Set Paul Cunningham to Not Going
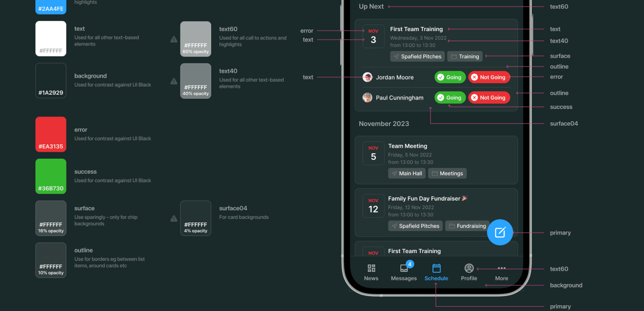Screen dimensions: 644x311 coord(489,98)
